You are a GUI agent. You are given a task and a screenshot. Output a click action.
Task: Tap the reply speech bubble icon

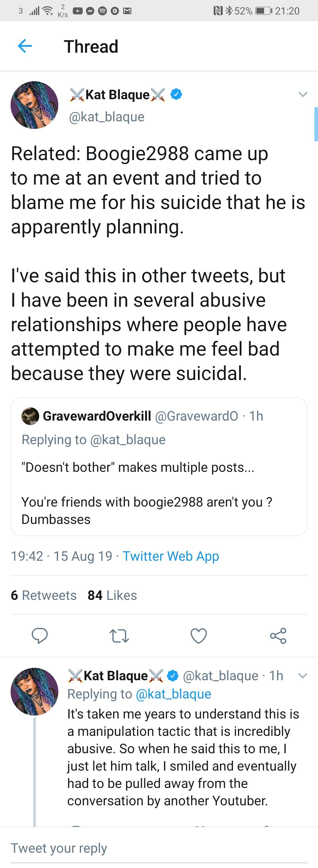coord(39,635)
